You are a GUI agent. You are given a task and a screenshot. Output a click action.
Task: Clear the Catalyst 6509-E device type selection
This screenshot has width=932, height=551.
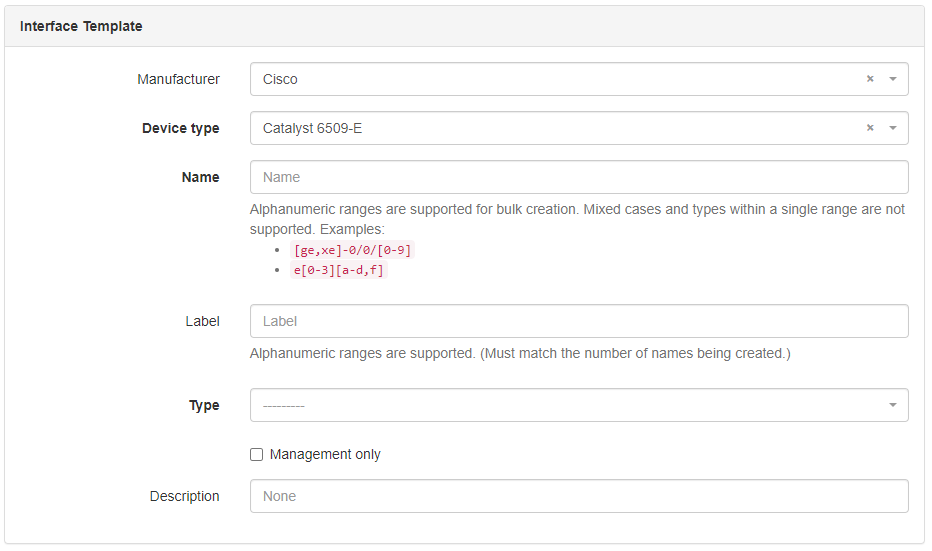870,128
